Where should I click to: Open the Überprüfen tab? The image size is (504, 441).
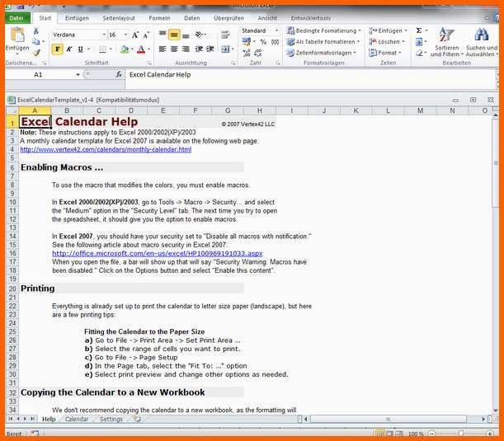[228, 18]
